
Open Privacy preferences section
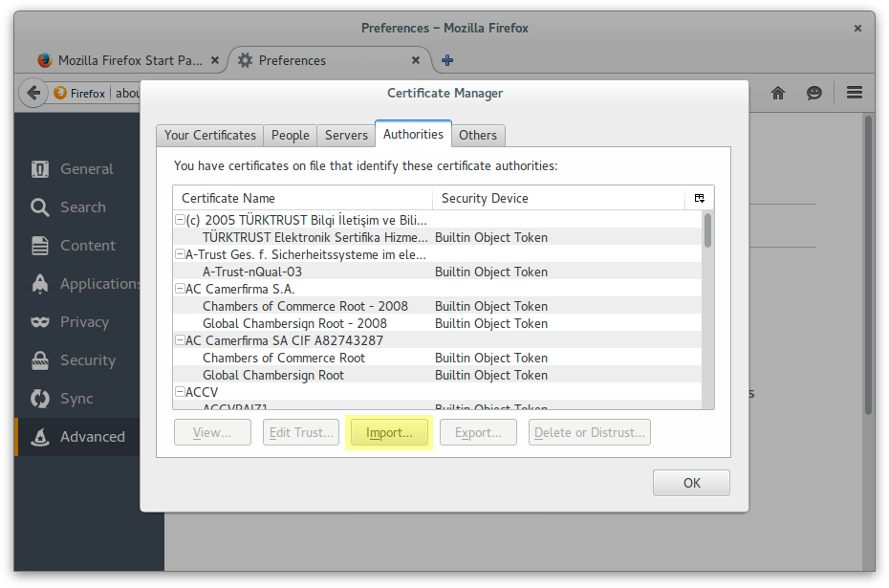[x=77, y=322]
